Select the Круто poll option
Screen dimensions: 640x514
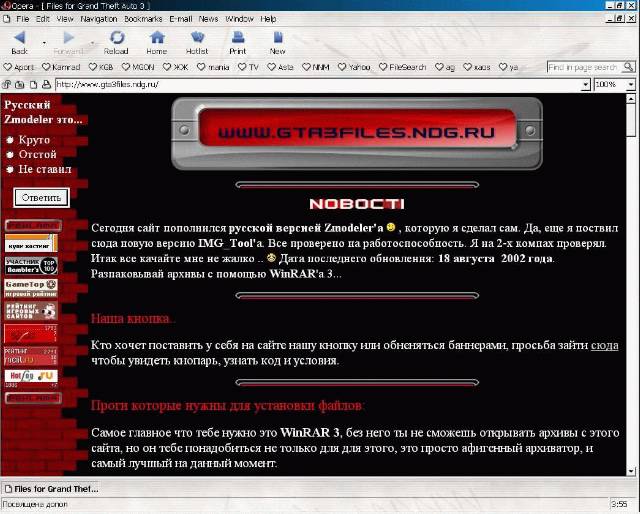pyautogui.click(x=11, y=140)
